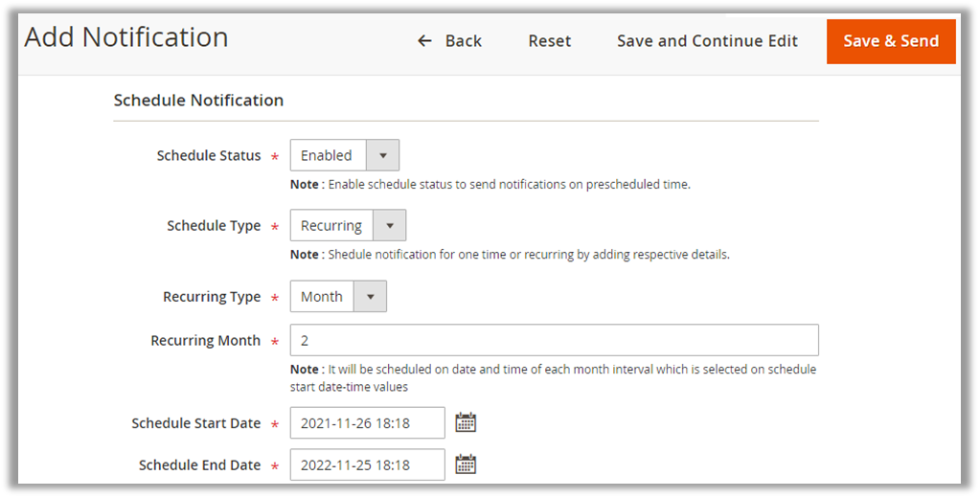Click the Schedule Type field label

(x=213, y=226)
